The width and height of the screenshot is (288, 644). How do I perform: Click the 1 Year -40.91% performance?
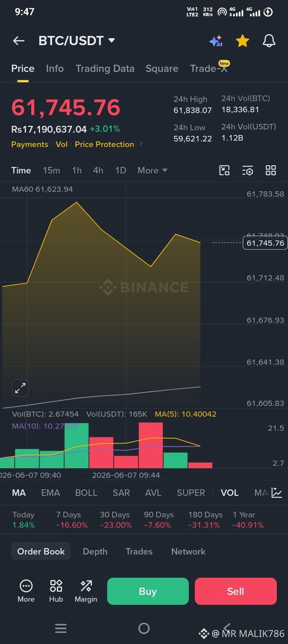coord(248,520)
